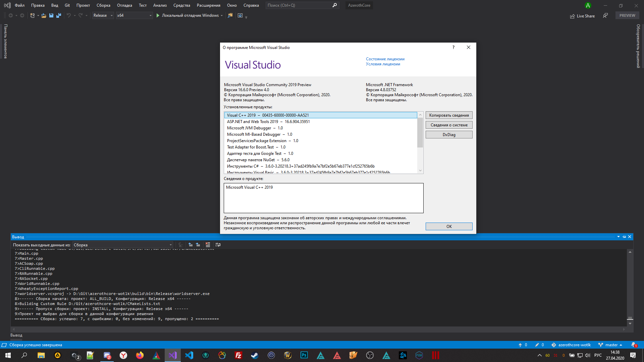This screenshot has height=362, width=644.
Task: Click OK in the About dialog
Action: [x=449, y=227]
